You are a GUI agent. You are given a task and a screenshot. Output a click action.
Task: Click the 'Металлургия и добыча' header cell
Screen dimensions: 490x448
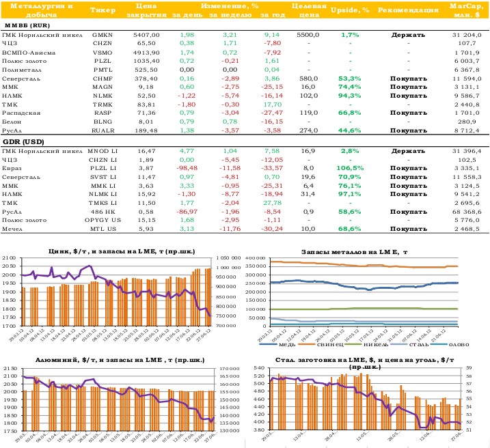pos(41,10)
